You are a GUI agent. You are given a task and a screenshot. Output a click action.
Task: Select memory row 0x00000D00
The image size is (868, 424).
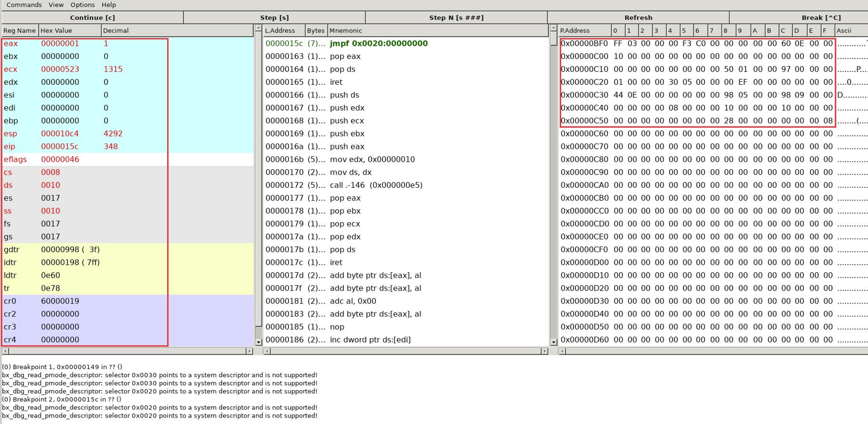click(x=713, y=263)
